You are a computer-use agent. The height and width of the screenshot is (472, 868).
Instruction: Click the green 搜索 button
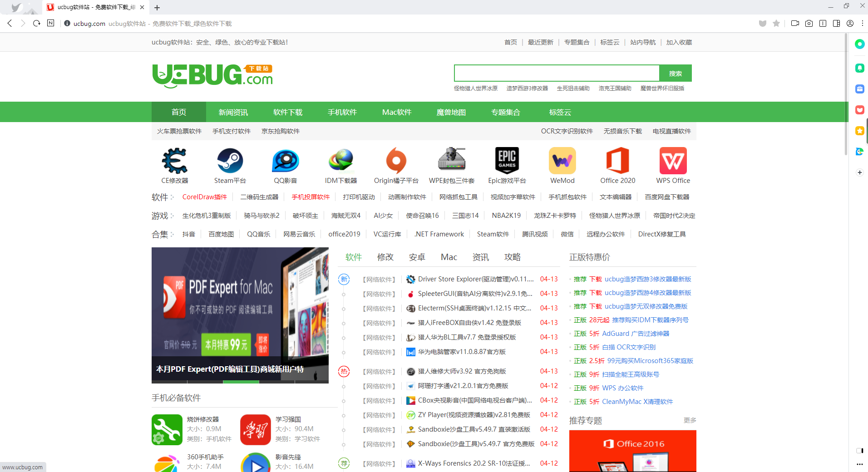point(676,73)
